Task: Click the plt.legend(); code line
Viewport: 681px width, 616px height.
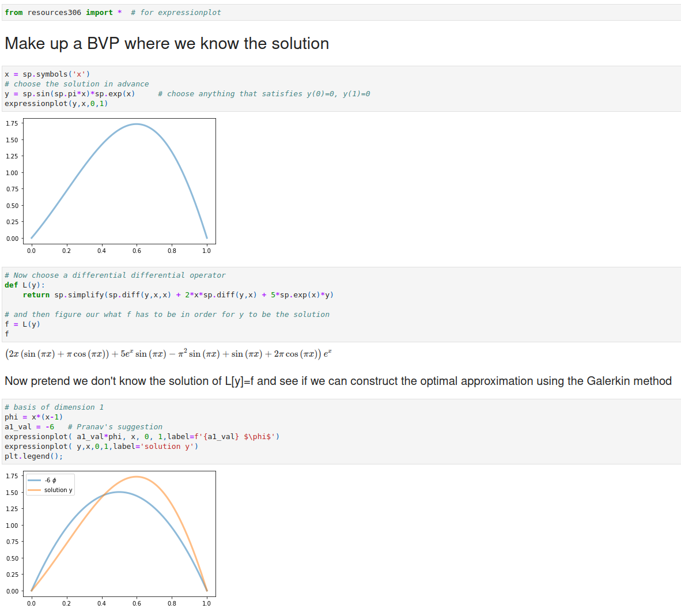Action: 33,456
